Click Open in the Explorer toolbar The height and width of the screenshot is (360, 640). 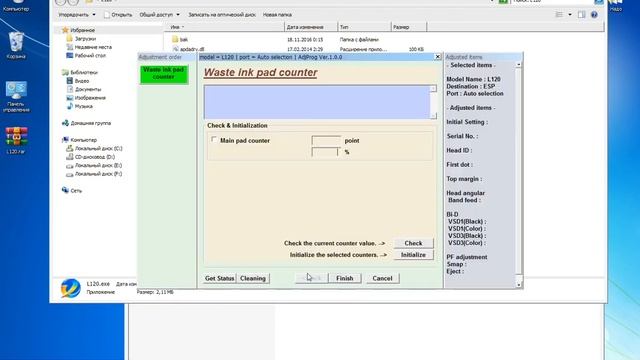[118, 15]
